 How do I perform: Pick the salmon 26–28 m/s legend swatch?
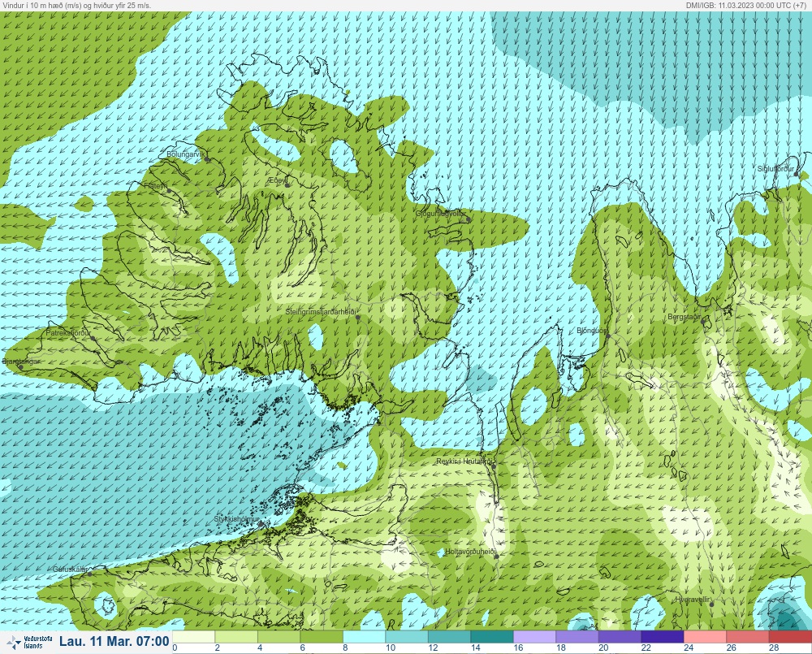(x=747, y=636)
